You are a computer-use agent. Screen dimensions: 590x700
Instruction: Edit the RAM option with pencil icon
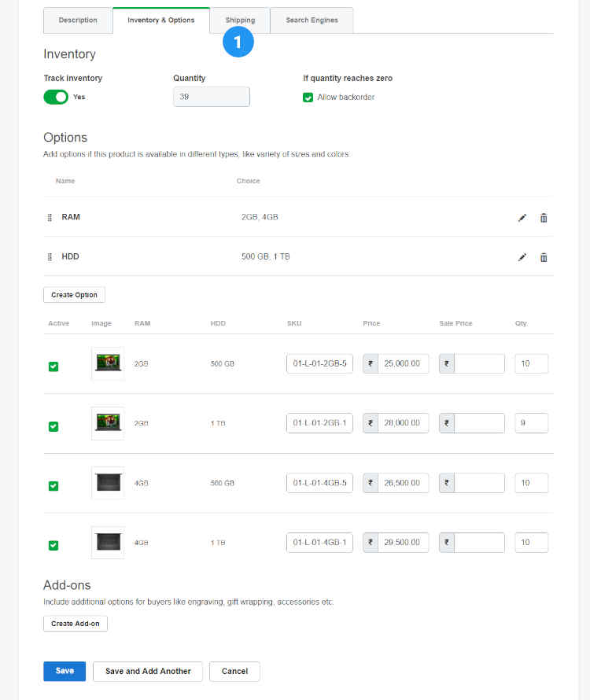(522, 218)
